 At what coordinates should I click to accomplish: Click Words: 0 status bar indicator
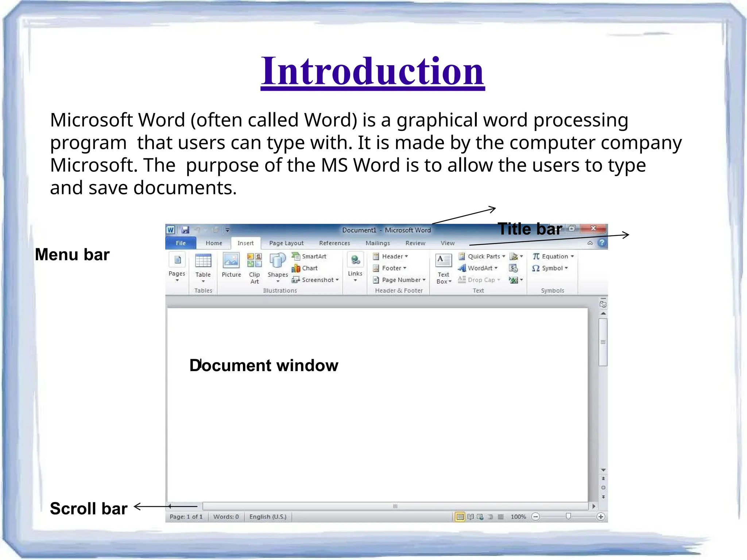pos(226,517)
